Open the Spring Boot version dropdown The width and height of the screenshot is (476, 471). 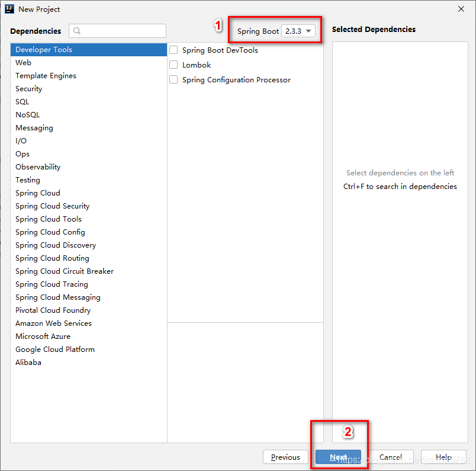pos(298,31)
